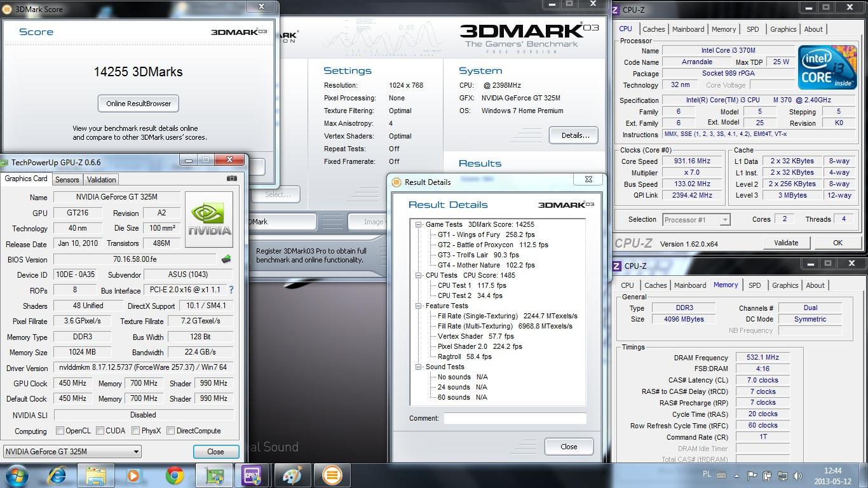This screenshot has width=868, height=488.
Task: Click the BIOS version save icon in GPU-Z
Action: (x=226, y=259)
